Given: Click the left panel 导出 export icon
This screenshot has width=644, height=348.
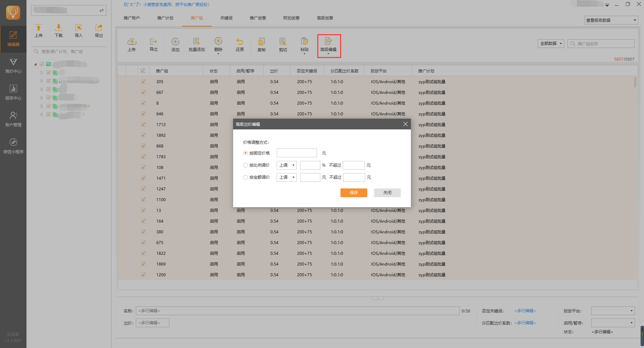Looking at the screenshot, I should tap(99, 27).
